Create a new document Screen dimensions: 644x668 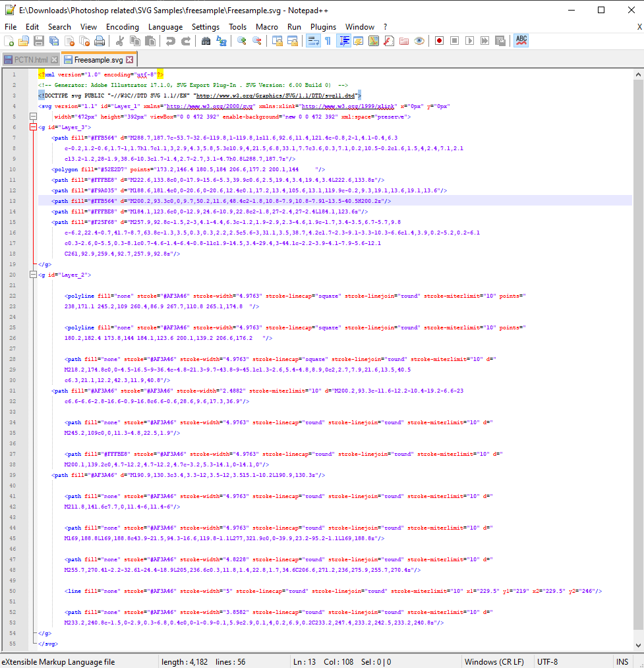(9, 41)
